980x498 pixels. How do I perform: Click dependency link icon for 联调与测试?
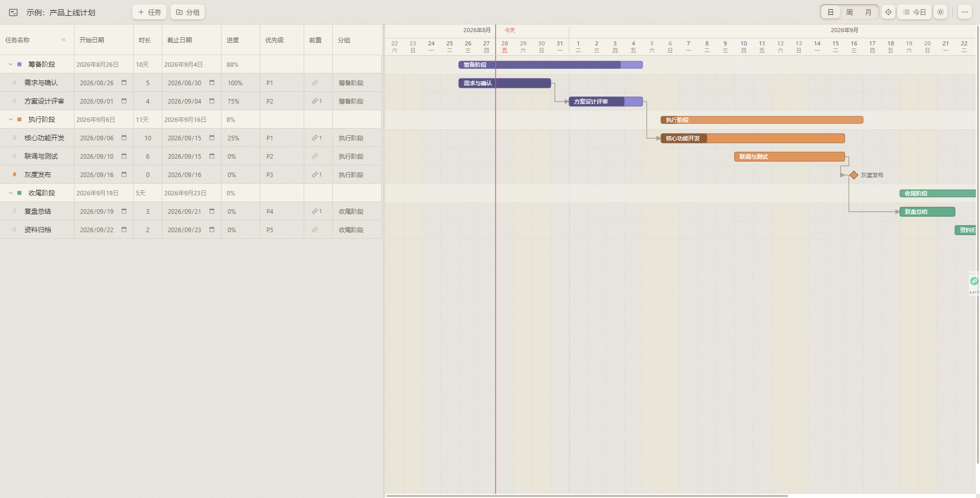tap(315, 156)
